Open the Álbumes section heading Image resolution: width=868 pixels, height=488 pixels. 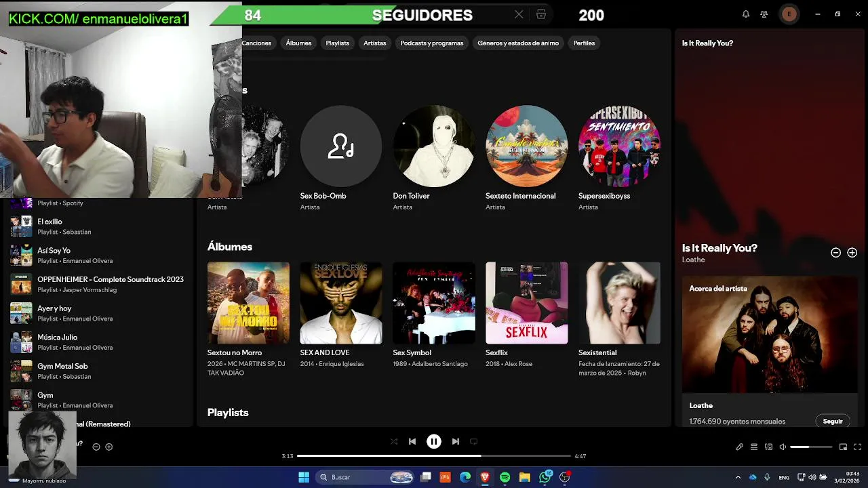(x=230, y=247)
